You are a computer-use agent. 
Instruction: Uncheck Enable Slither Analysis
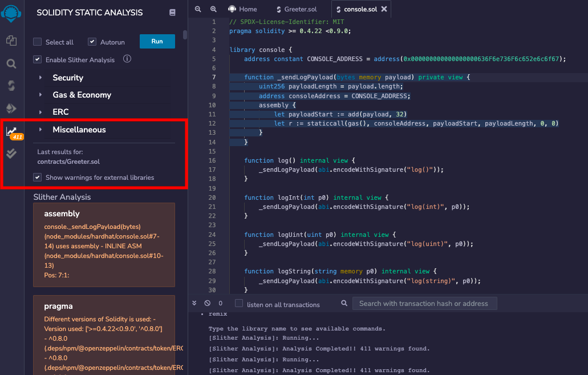tap(37, 59)
